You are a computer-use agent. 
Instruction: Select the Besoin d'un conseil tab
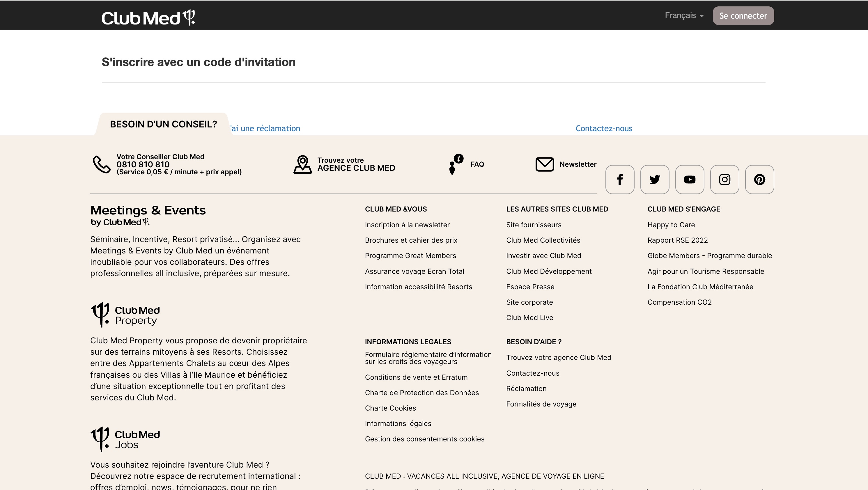(x=163, y=124)
